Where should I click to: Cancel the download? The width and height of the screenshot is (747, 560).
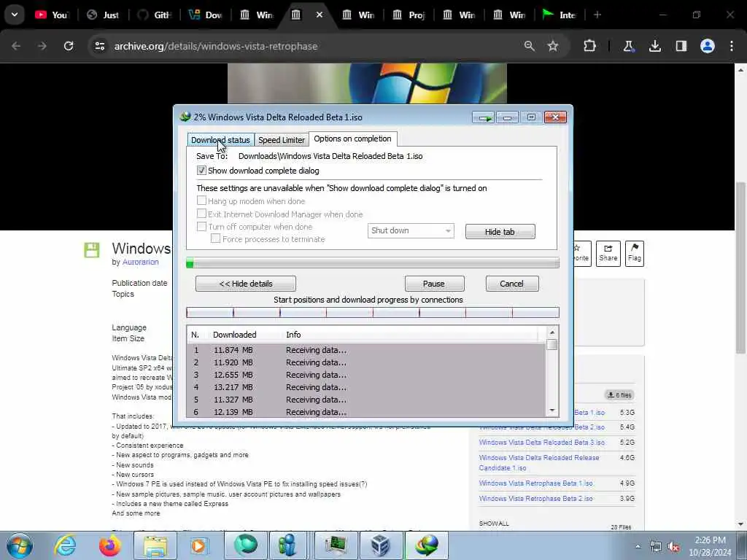(x=512, y=284)
